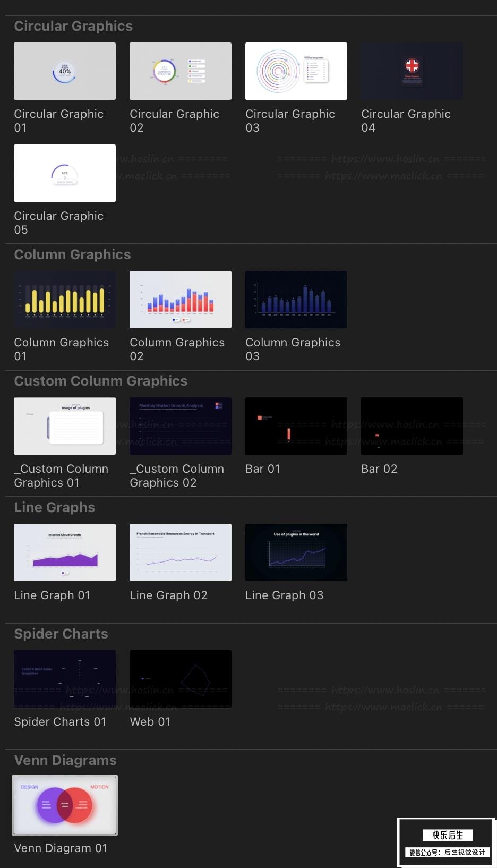Click the _Custom Column Graphics 01 label
This screenshot has width=497, height=868.
click(x=61, y=475)
